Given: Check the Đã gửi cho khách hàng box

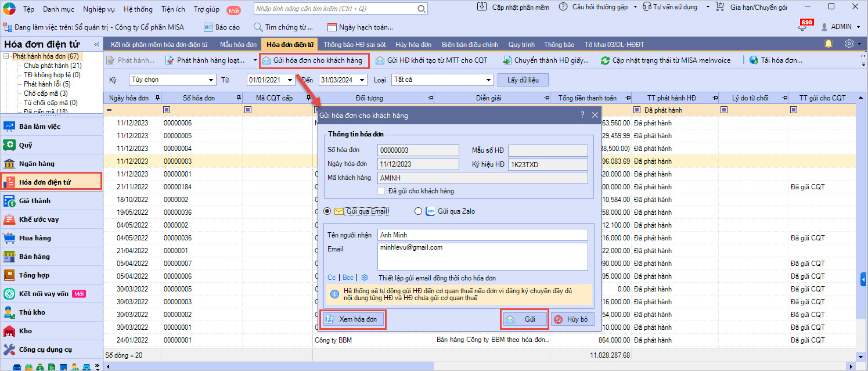Looking at the screenshot, I should (x=381, y=190).
